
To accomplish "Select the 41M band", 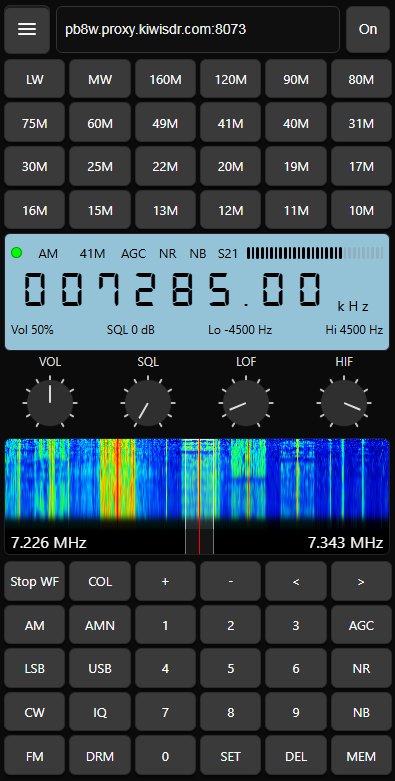I will 230,124.
